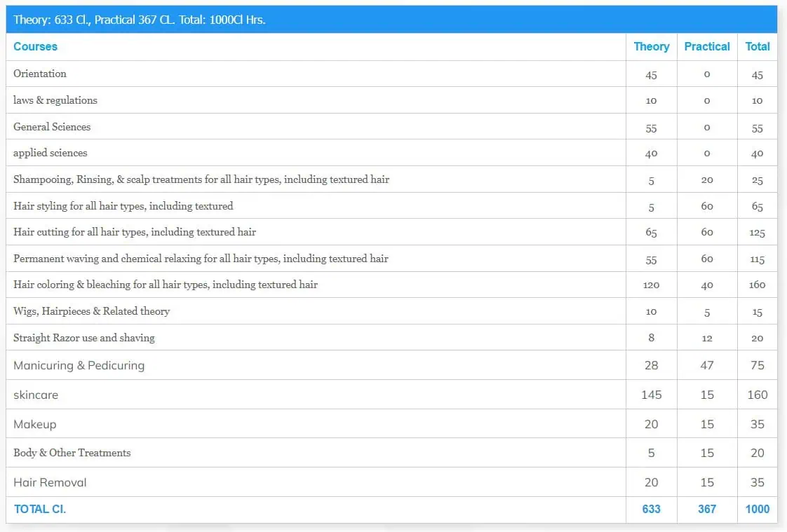Image resolution: width=787 pixels, height=532 pixels.
Task: Click the Shampooing, Rinsing, & scalp treatments row
Action: tap(201, 179)
